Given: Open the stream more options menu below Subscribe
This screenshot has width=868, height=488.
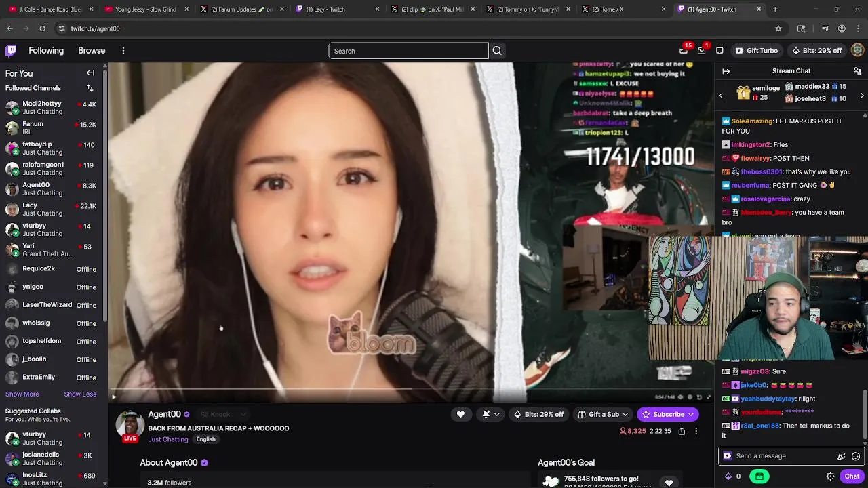Looking at the screenshot, I should [696, 431].
